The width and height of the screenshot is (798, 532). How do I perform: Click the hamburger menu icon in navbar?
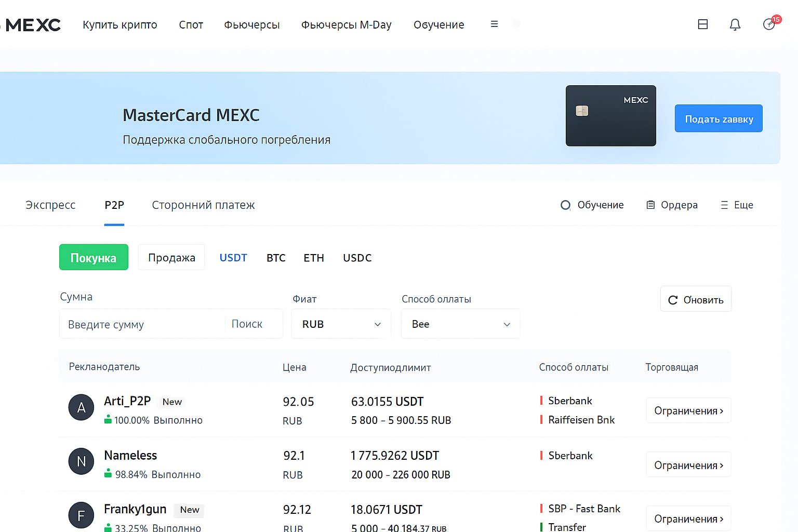coord(494,24)
